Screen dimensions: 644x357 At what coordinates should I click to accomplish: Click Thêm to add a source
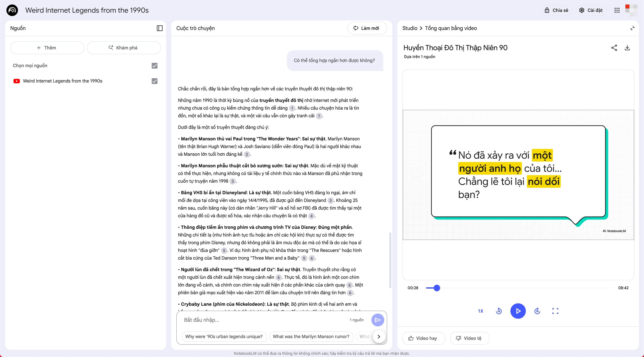point(47,48)
